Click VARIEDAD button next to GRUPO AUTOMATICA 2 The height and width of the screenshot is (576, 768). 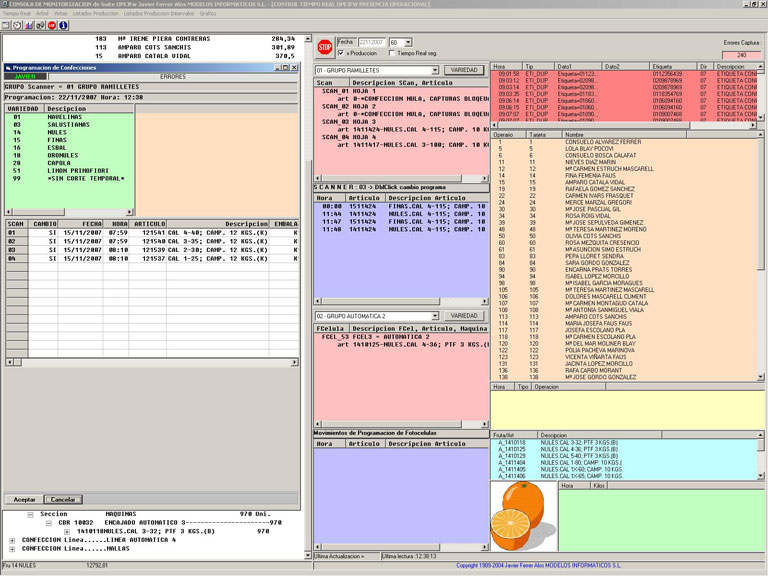click(x=464, y=316)
